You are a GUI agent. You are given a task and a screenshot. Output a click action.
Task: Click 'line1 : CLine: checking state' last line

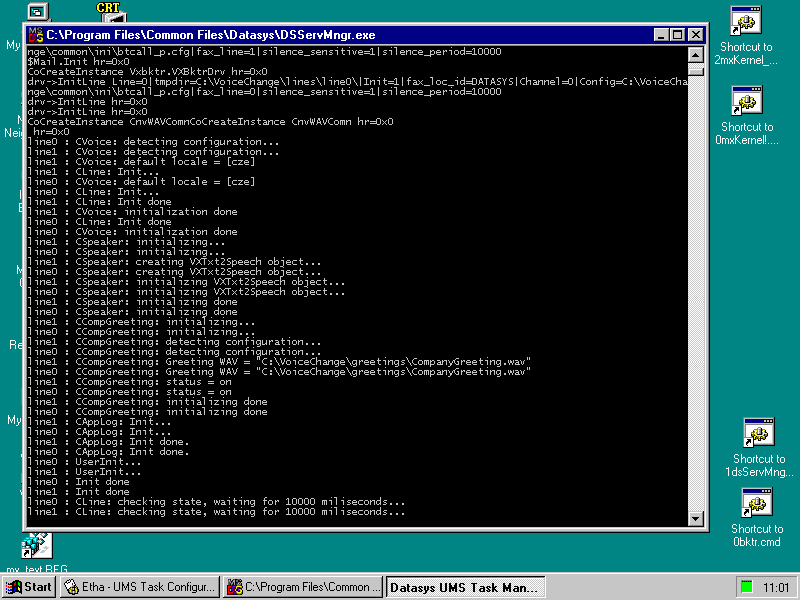[x=216, y=512]
